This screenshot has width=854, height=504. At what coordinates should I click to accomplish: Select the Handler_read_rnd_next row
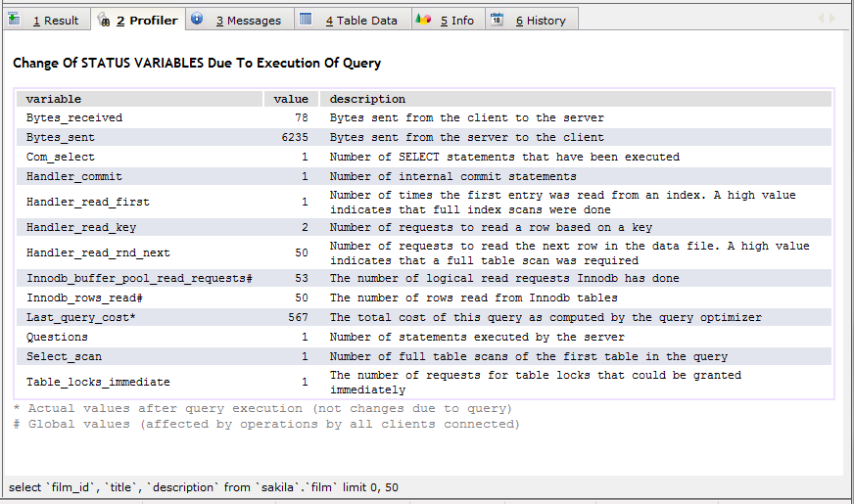pos(98,252)
